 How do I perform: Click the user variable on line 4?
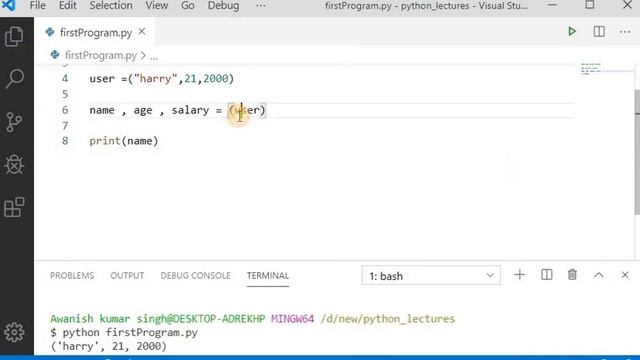[102, 78]
